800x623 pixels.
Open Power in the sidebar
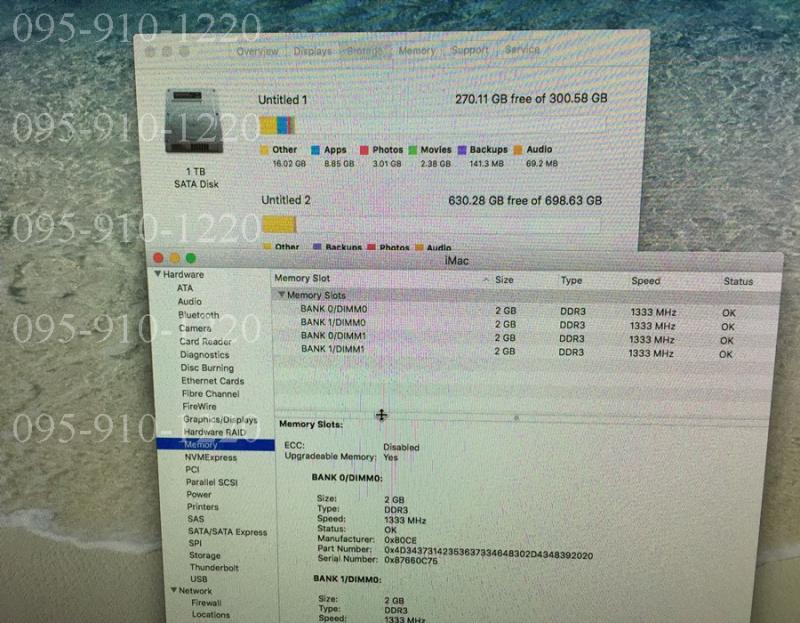point(199,494)
